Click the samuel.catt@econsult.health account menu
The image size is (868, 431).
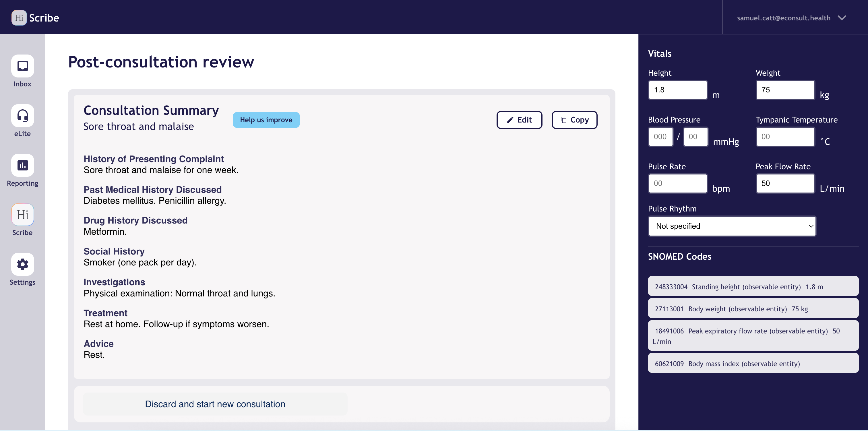pos(783,18)
